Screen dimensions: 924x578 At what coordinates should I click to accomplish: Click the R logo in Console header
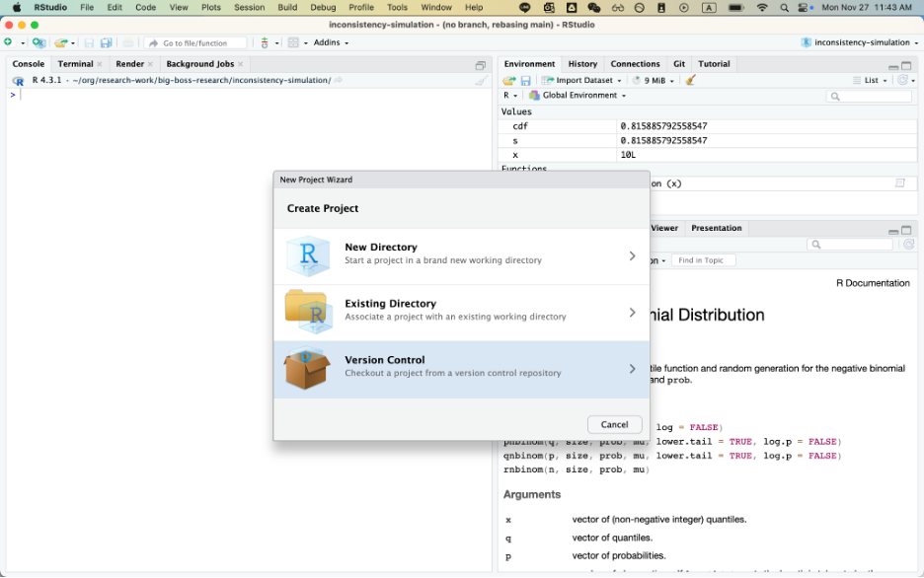click(x=19, y=81)
